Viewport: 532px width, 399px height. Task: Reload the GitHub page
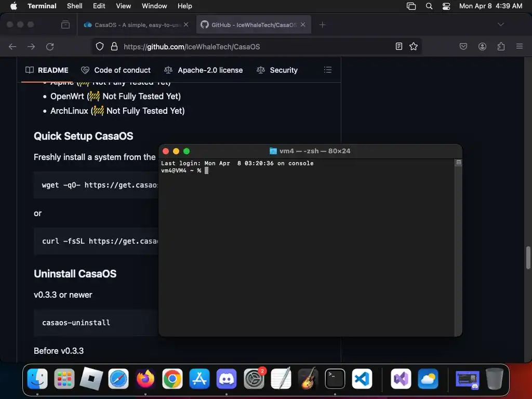(x=50, y=46)
